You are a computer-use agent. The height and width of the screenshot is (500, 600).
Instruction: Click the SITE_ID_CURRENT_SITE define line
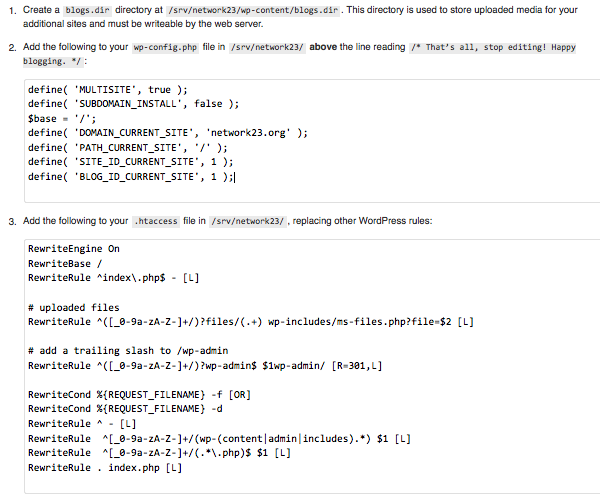click(130, 161)
